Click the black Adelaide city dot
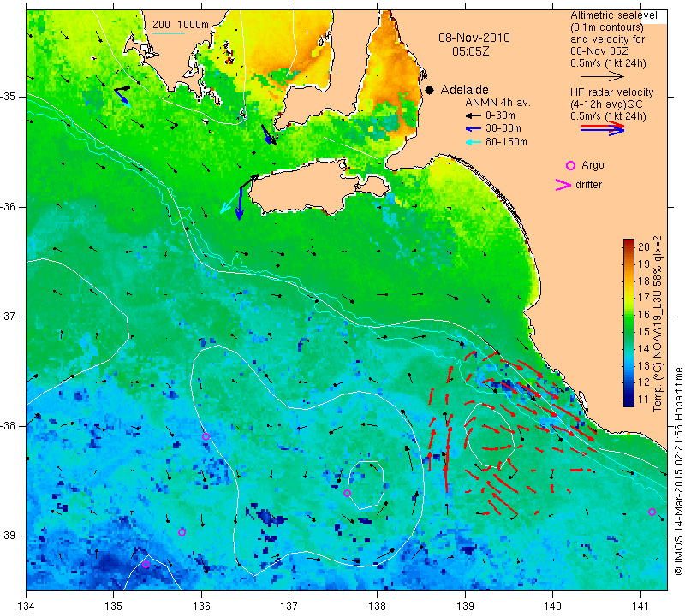The width and height of the screenshot is (685, 616). coord(430,90)
